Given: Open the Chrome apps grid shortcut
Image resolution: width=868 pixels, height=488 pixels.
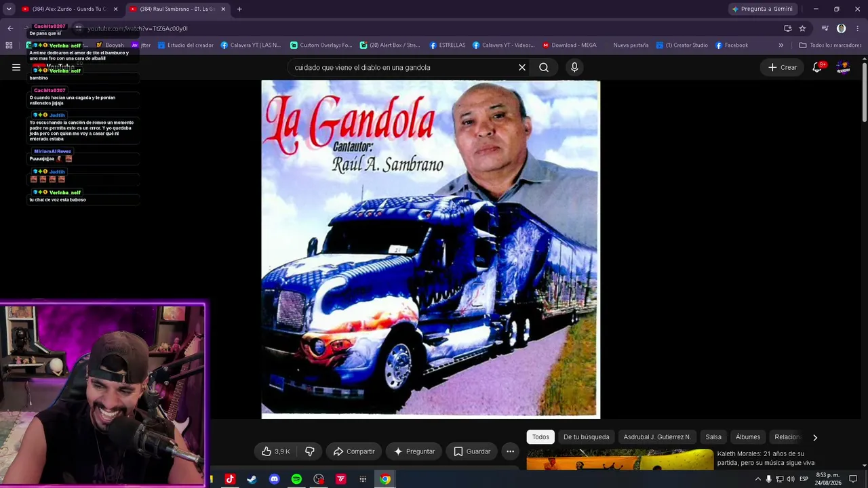Looking at the screenshot, I should tap(9, 45).
